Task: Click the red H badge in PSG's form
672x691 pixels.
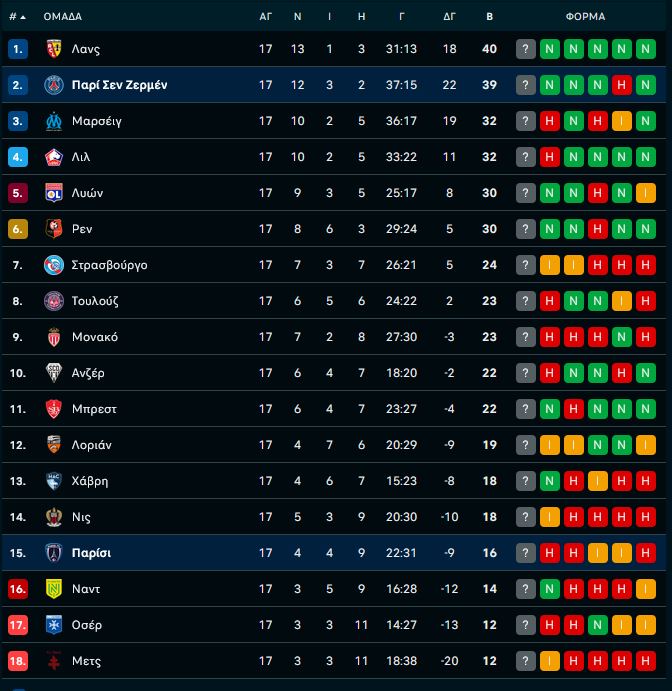Action: [621, 85]
